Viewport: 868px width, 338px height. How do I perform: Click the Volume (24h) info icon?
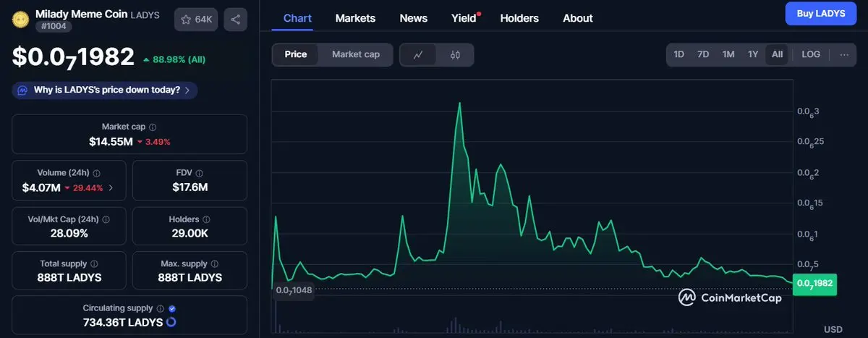click(96, 173)
